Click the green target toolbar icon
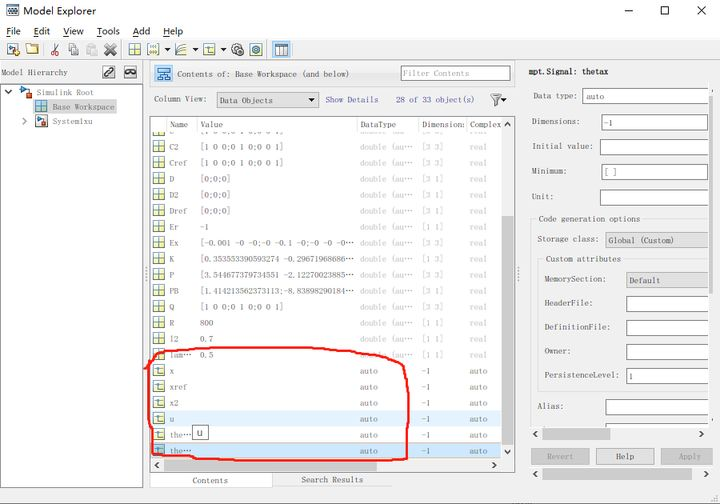This screenshot has height=504, width=720. tap(256, 50)
